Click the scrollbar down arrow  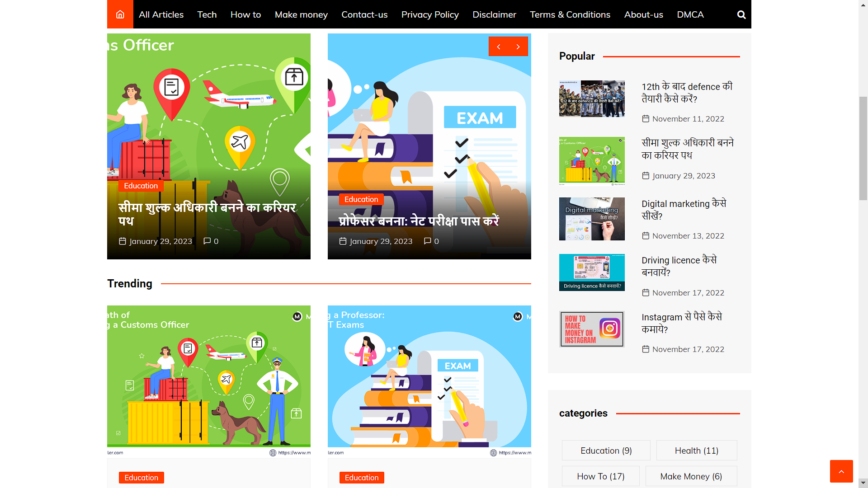pos(863,483)
